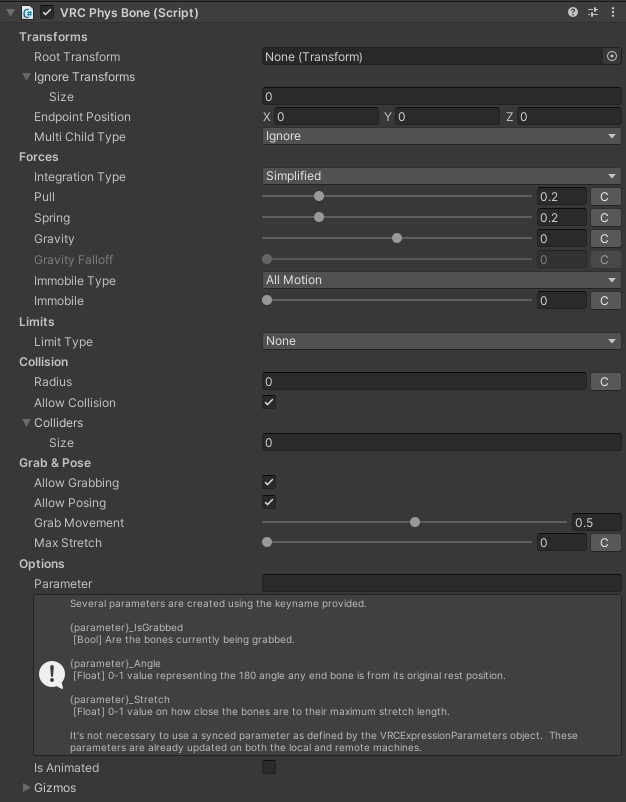The height and width of the screenshot is (802, 626).
Task: Click inside the Parameter text field
Action: point(440,583)
